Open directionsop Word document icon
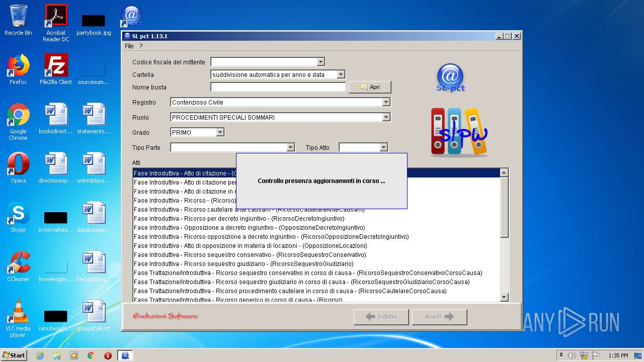Screen dimensions: 644x362 (x=56, y=168)
